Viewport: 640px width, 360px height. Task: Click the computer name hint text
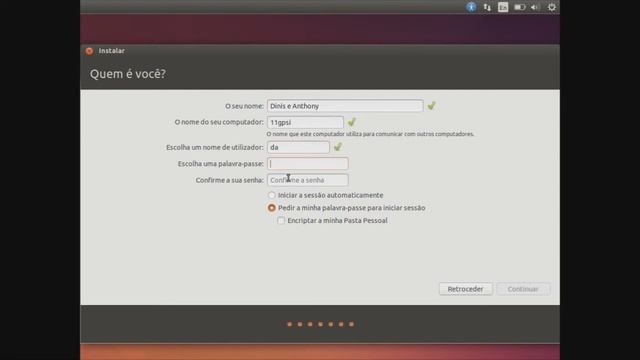[x=370, y=134]
